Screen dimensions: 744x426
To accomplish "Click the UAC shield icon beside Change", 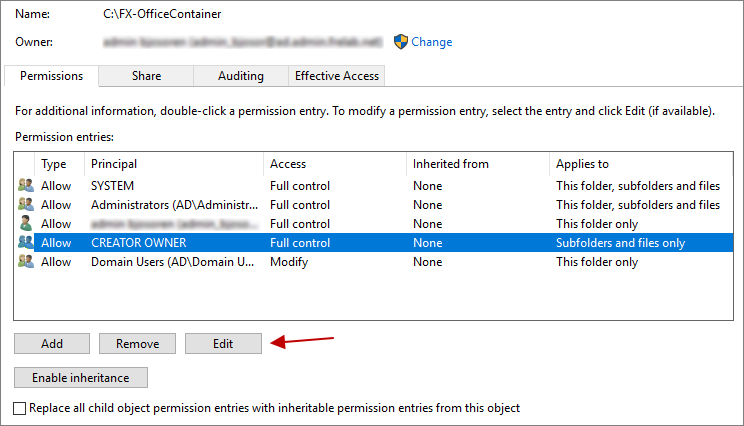I will (x=401, y=42).
